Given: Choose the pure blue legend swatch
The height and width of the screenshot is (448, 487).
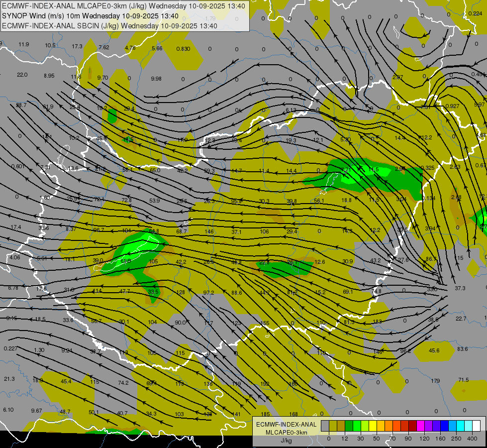Looking at the screenshot, I should pyautogui.click(x=444, y=426).
